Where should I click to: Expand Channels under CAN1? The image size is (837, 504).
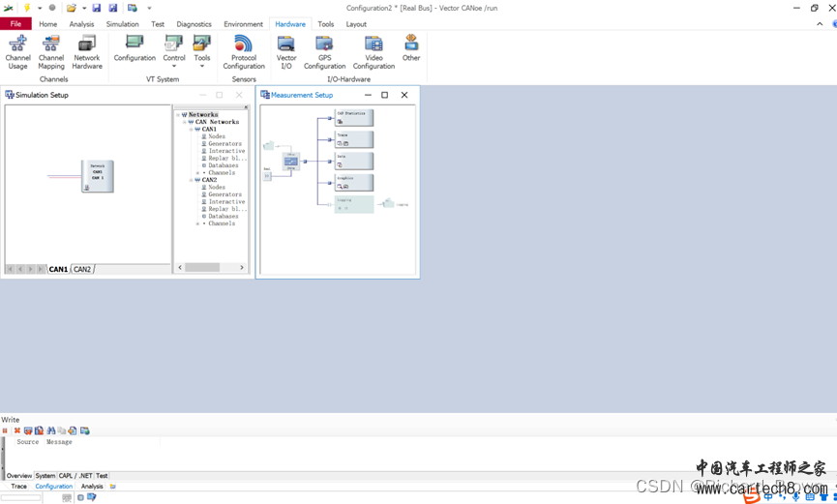(197, 173)
